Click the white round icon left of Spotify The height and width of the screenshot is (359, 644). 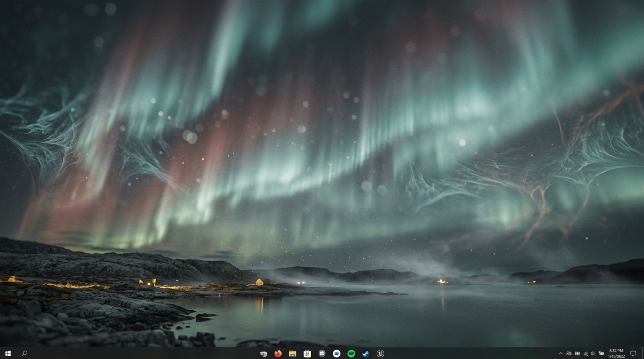337,354
